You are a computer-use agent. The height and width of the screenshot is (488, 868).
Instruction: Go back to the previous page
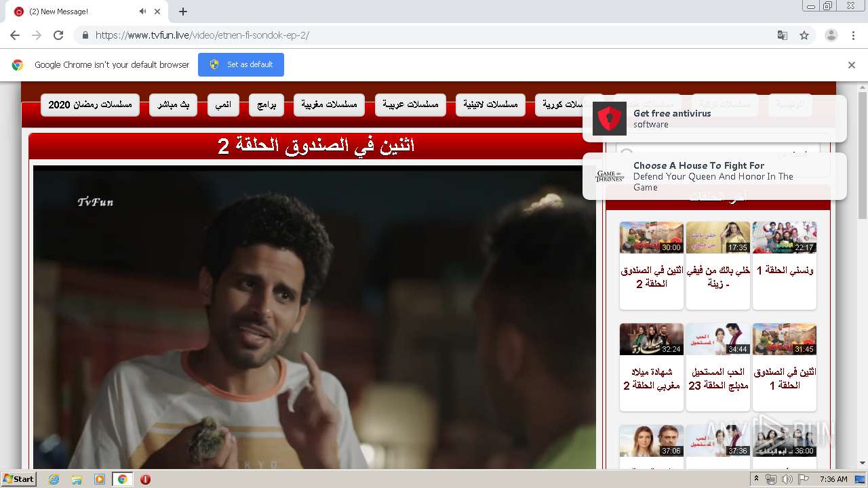[x=15, y=35]
